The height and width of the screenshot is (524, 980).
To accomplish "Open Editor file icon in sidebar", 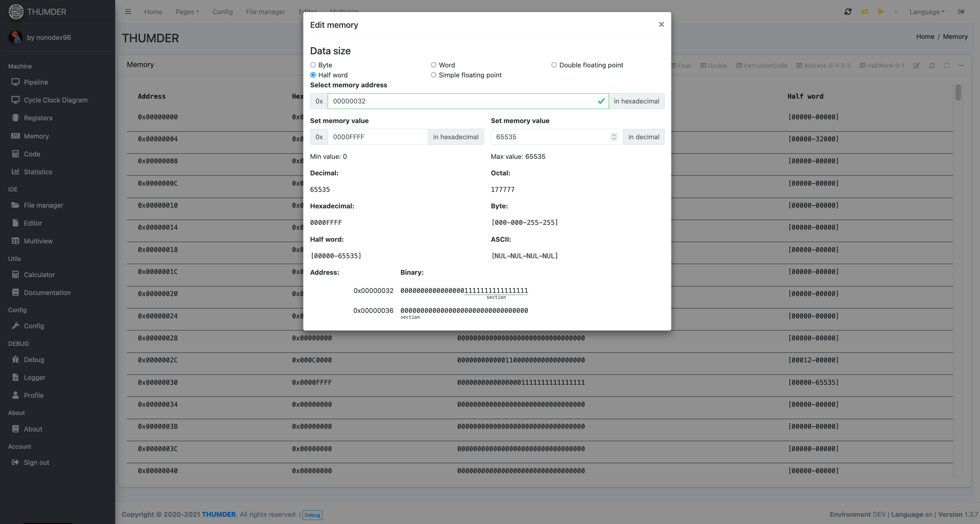I will 15,223.
